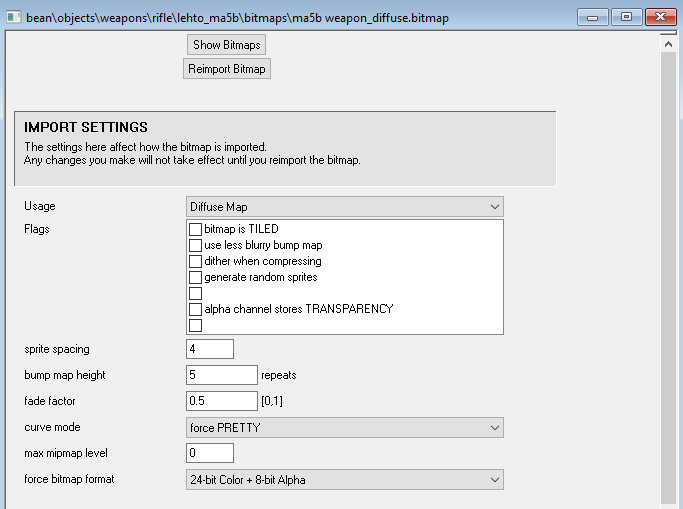Enable generate random sprites flag
Screen dimensions: 683x509
195,277
